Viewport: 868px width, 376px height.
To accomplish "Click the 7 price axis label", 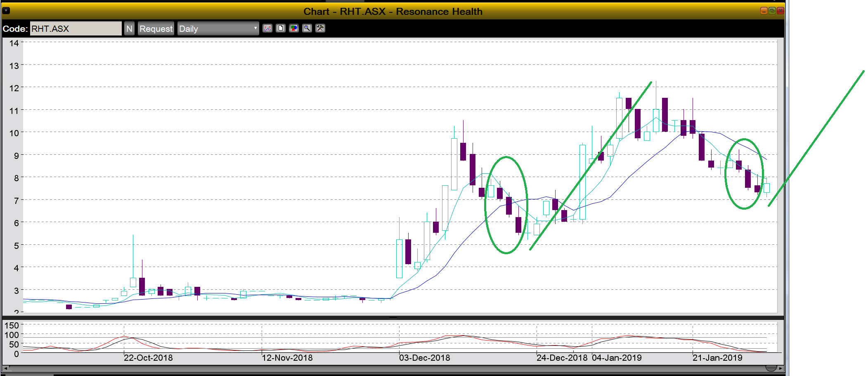I will pos(17,201).
